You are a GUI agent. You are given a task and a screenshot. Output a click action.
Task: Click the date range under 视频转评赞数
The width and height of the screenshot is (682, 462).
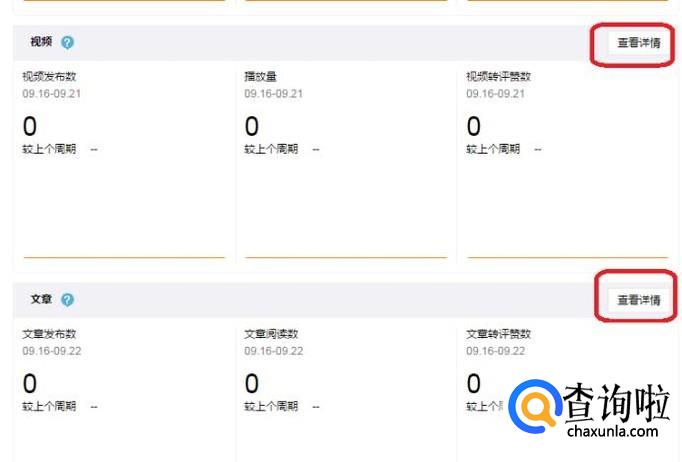coord(495,93)
